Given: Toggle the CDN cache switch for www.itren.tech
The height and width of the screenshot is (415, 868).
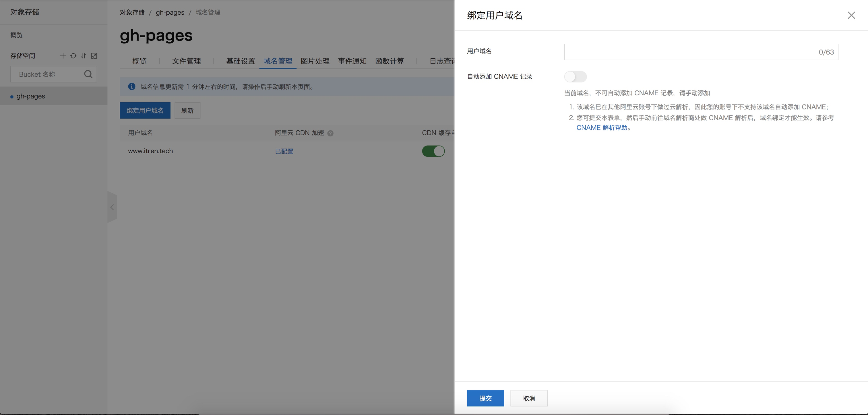Looking at the screenshot, I should 433,151.
